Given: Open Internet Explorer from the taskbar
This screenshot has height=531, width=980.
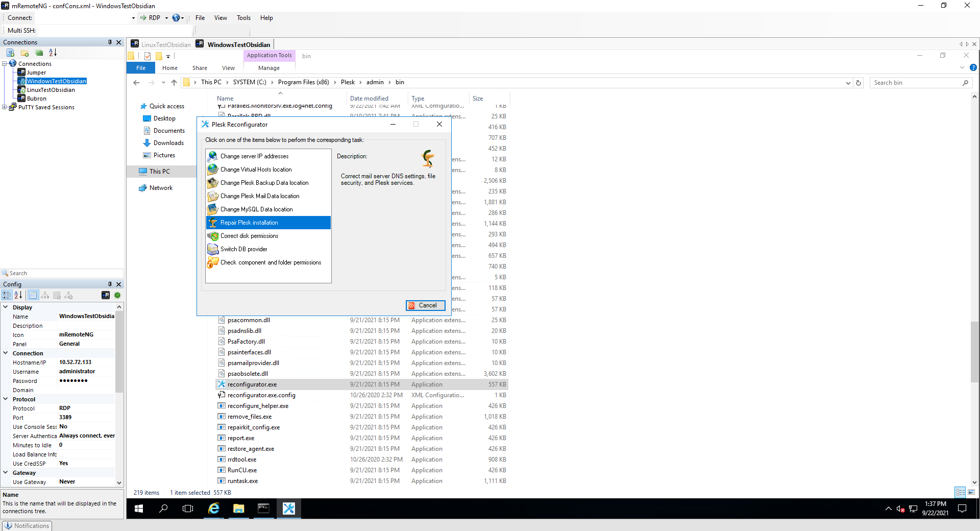Looking at the screenshot, I should [x=214, y=509].
